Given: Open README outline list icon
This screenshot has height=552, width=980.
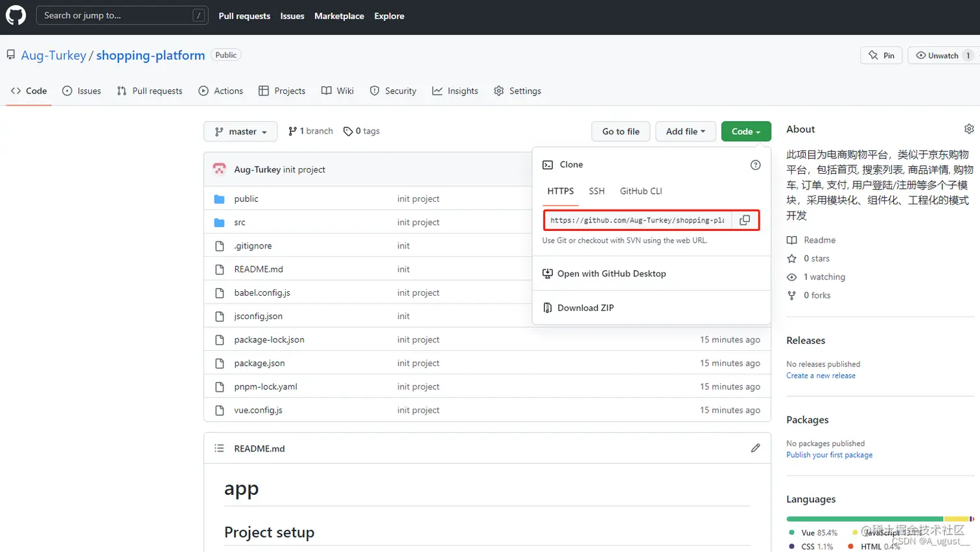Looking at the screenshot, I should [x=219, y=448].
